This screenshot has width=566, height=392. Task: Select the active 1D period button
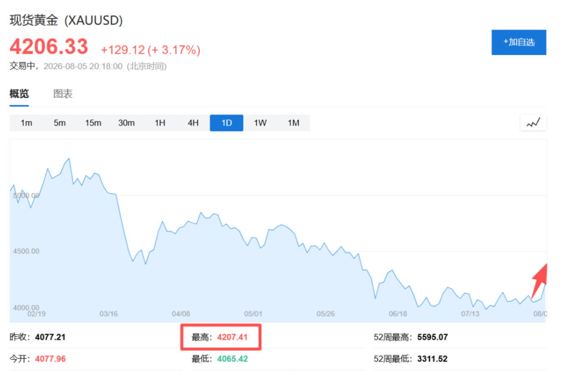tap(226, 123)
